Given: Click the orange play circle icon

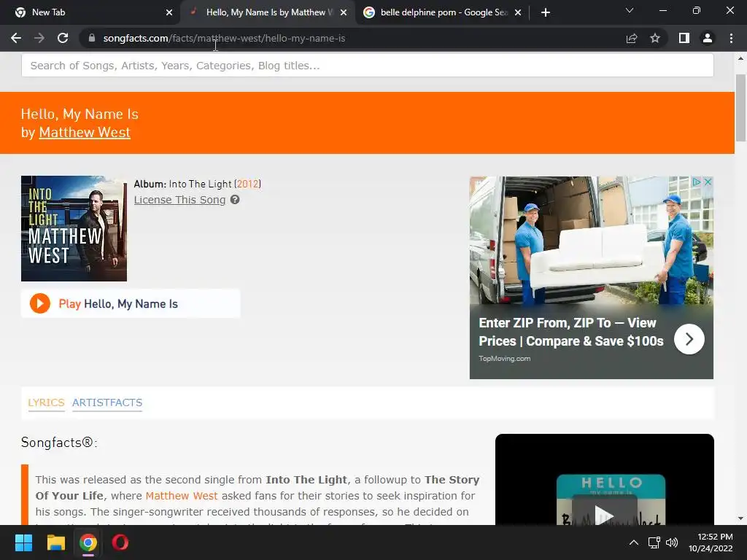Looking at the screenshot, I should coord(40,303).
